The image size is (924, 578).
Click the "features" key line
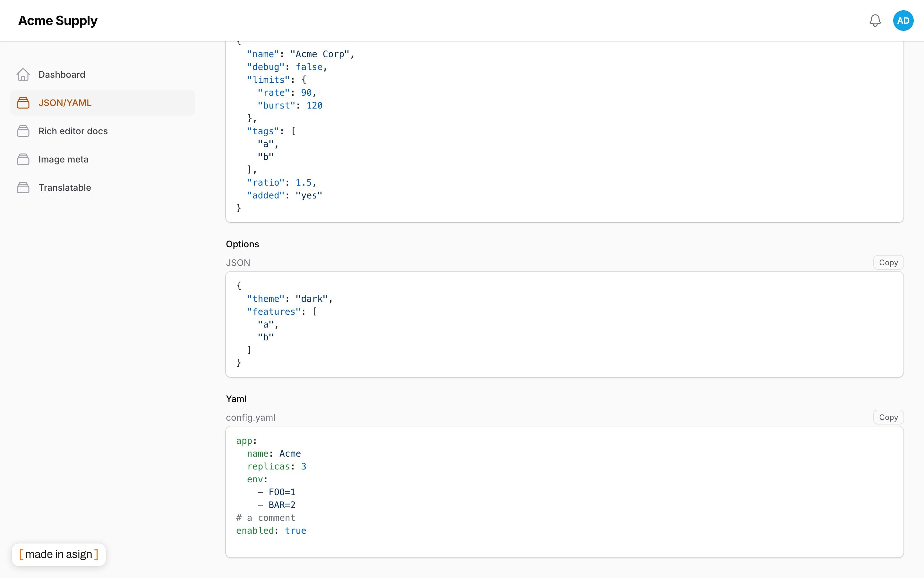point(282,312)
